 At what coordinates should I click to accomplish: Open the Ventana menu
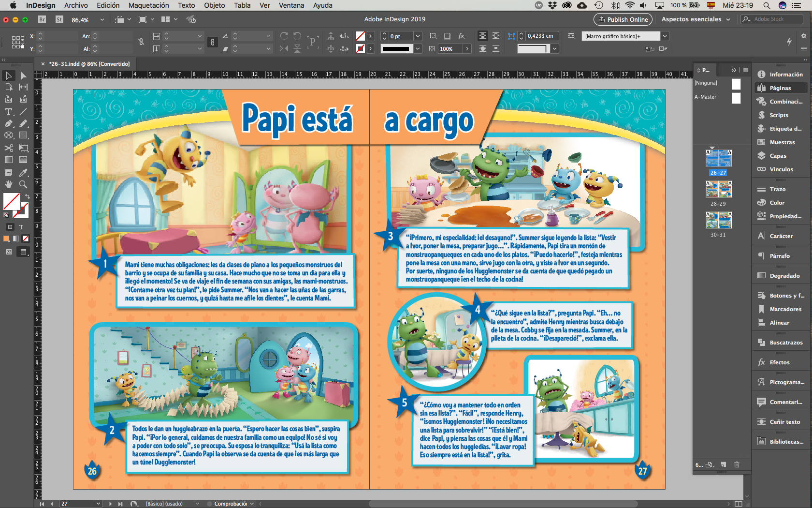pyautogui.click(x=291, y=5)
